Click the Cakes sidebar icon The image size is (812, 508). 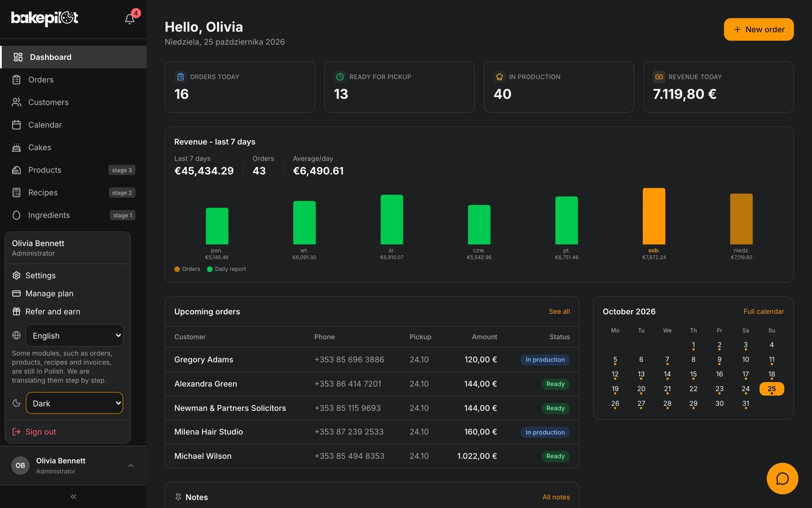click(17, 147)
